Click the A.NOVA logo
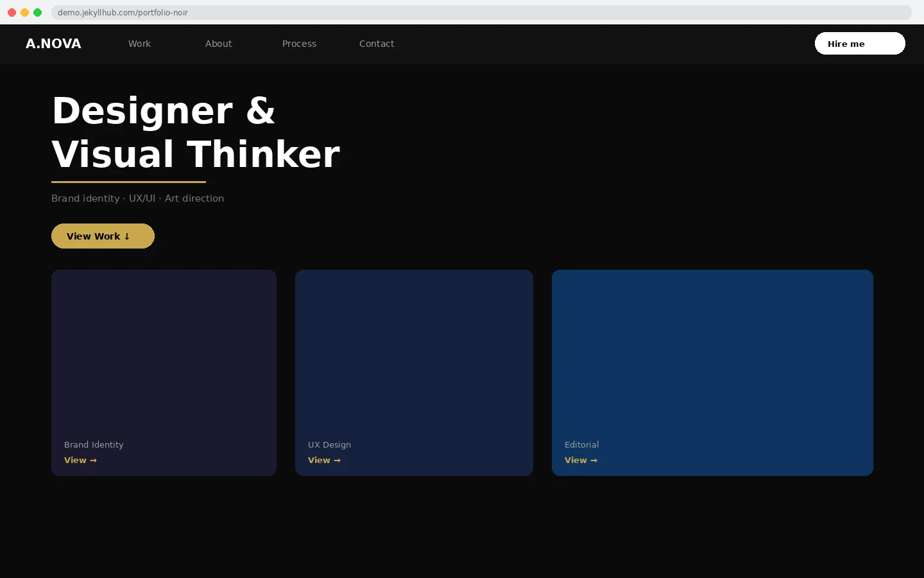Screen dimensions: 924x578 coord(53,44)
